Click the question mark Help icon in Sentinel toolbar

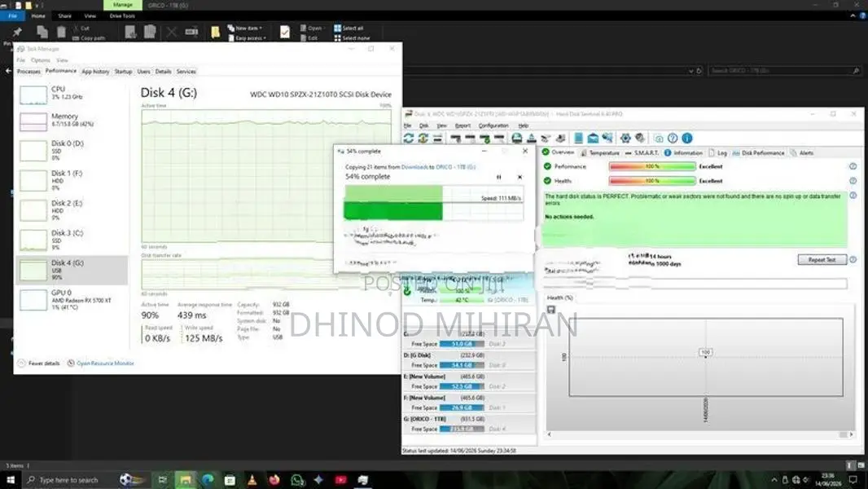tap(673, 138)
